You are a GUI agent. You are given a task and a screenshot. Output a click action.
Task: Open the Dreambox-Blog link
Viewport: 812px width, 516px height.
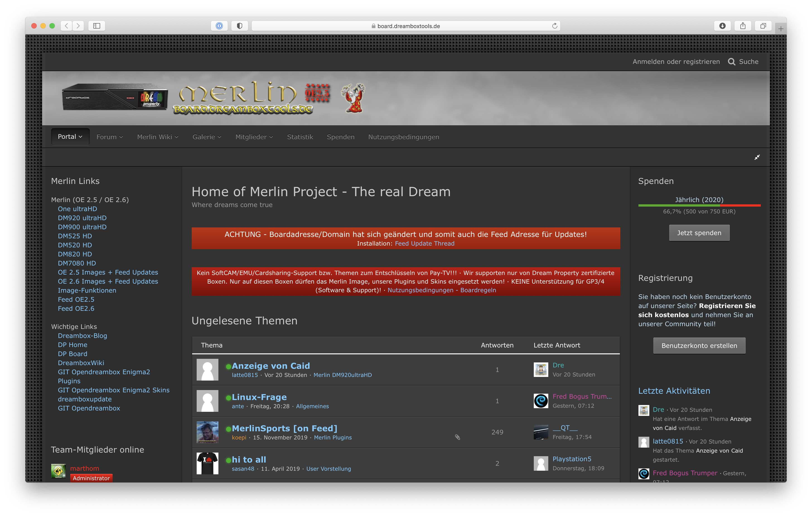click(82, 336)
